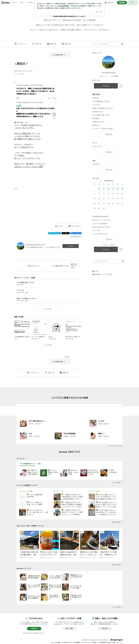Click hanakamudo profile avatar in sidebar
Image resolution: width=139 pixels, height=644 pixels.
[x=108, y=62]
